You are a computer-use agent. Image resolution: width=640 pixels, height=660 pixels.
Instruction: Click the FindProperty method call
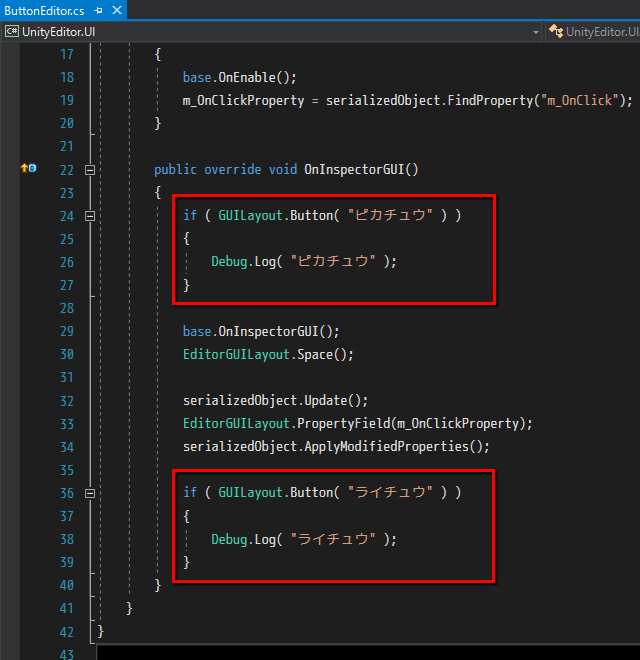[x=490, y=101]
